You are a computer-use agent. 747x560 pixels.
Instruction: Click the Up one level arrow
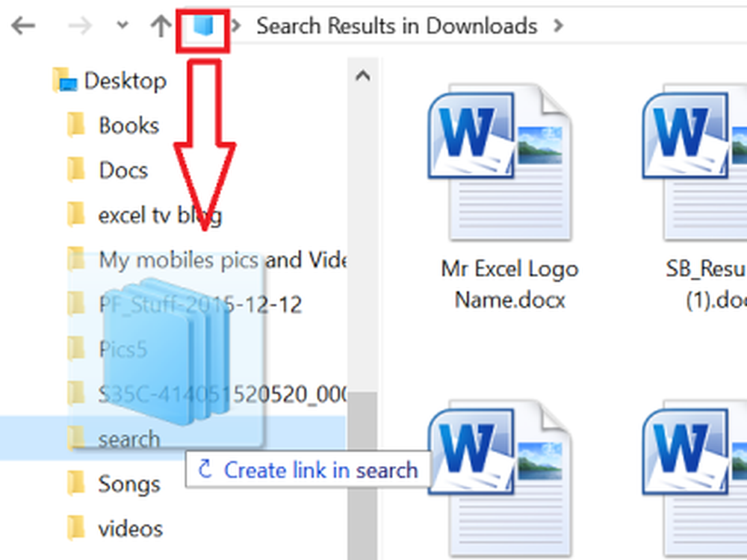click(161, 25)
